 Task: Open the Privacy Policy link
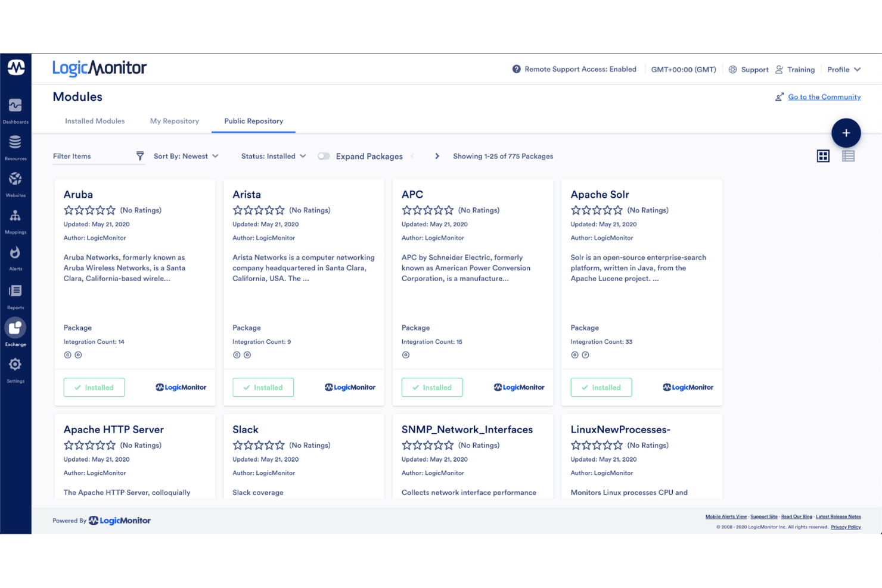point(846,527)
